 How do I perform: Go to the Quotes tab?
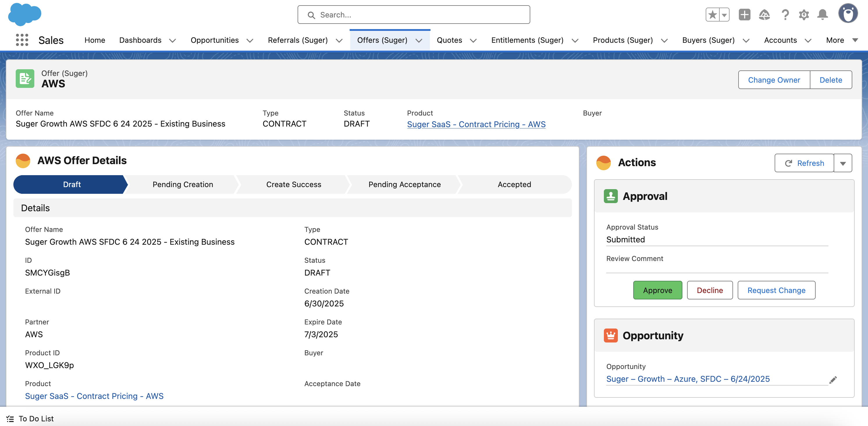click(449, 40)
